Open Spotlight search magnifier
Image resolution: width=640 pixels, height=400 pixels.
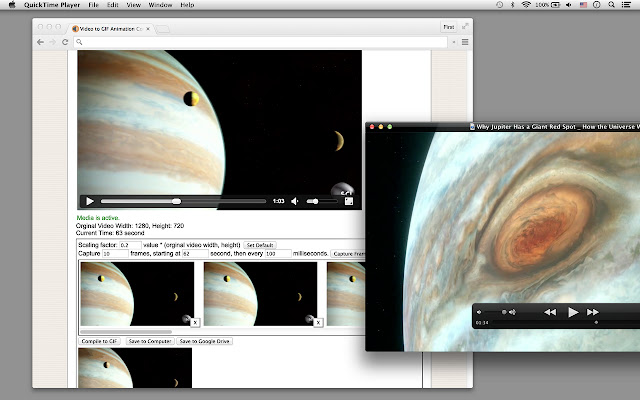coord(611,5)
